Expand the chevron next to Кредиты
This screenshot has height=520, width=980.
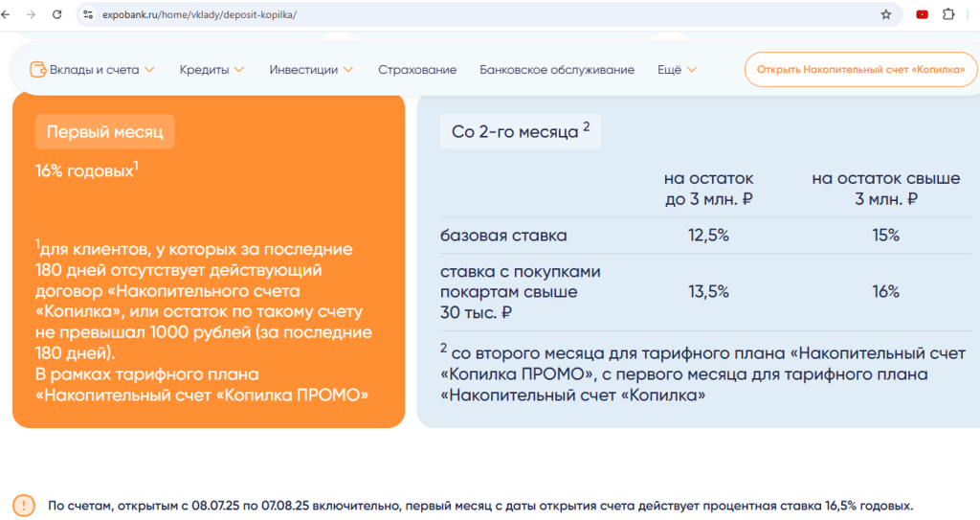pos(238,70)
